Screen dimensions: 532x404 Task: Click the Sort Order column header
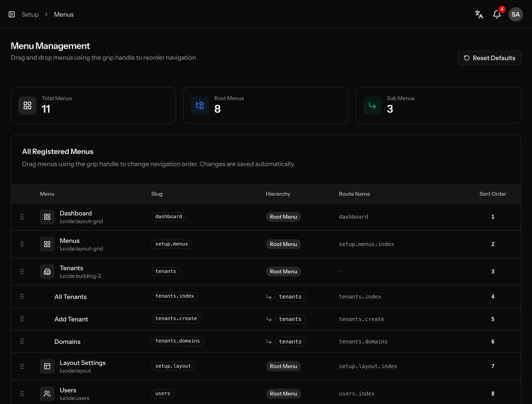click(x=492, y=194)
